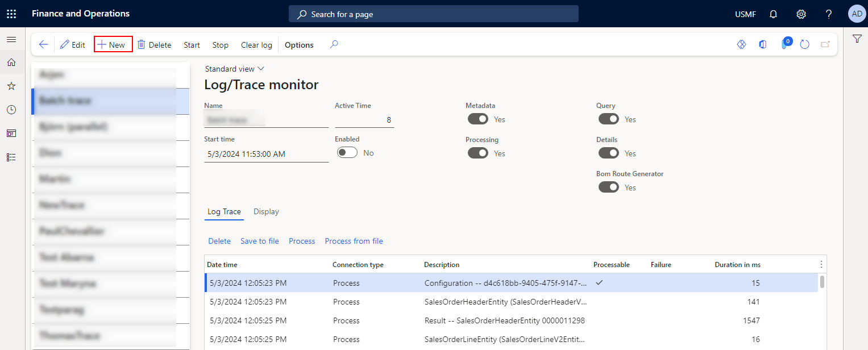Click Stop in the action pane
The width and height of the screenshot is (868, 350).
[x=221, y=45]
